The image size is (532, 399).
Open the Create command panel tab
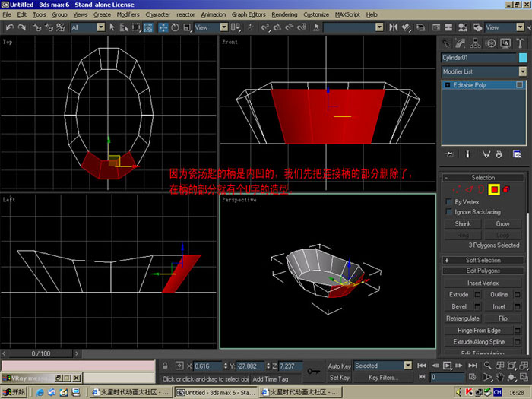pos(447,43)
